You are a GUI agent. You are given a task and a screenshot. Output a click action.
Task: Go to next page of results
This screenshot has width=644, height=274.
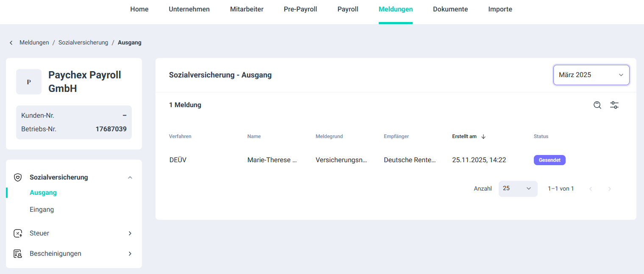(610, 189)
